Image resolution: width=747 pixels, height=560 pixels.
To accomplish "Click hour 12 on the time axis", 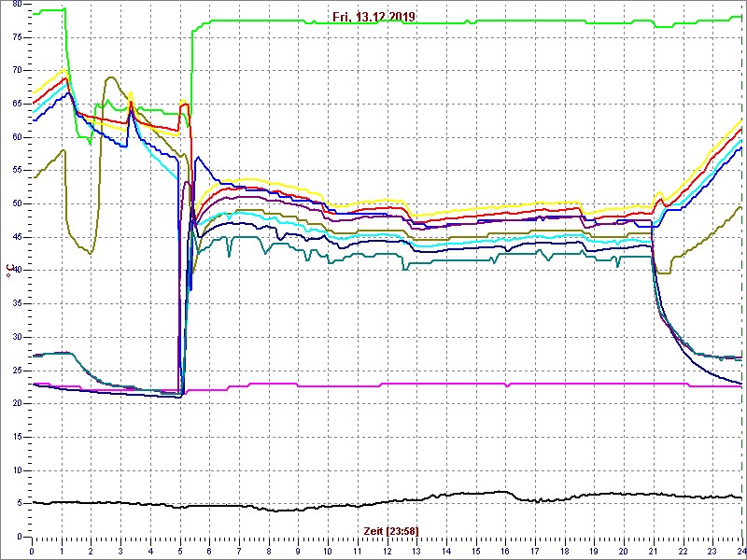I will [x=387, y=552].
